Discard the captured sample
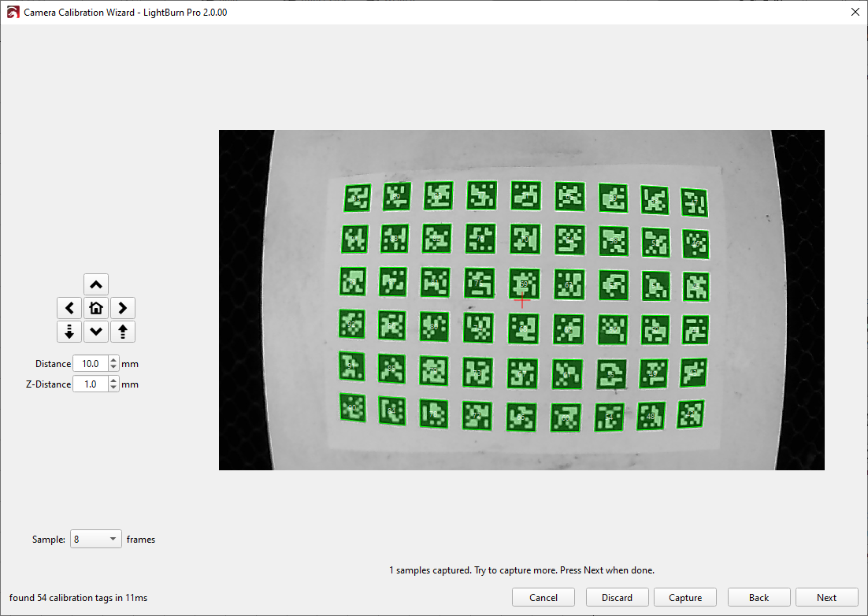This screenshot has height=616, width=868. click(617, 598)
